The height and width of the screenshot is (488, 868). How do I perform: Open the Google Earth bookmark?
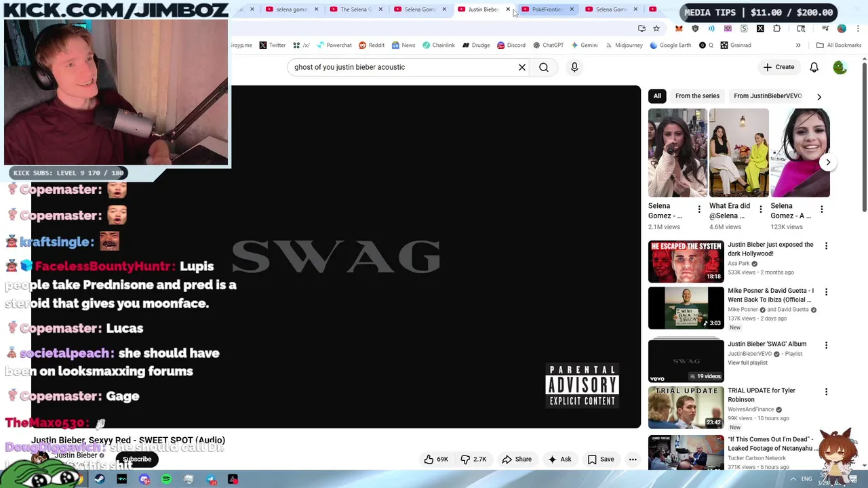coord(670,45)
